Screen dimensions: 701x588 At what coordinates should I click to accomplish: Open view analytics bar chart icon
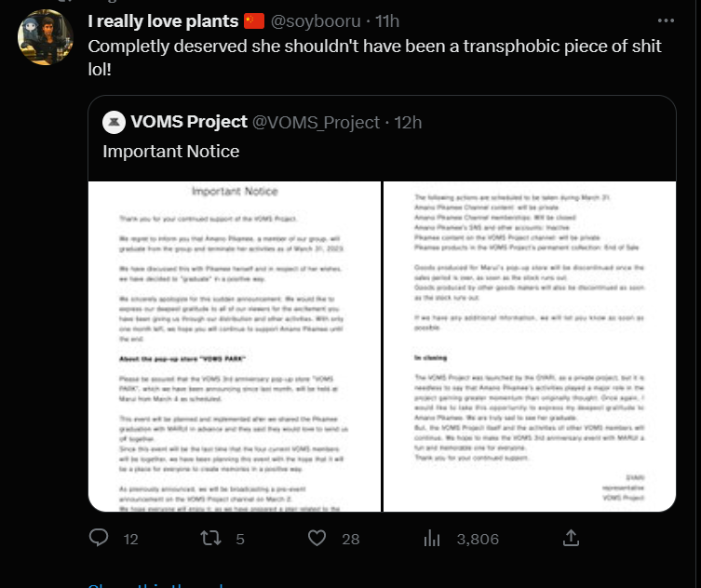click(432, 538)
